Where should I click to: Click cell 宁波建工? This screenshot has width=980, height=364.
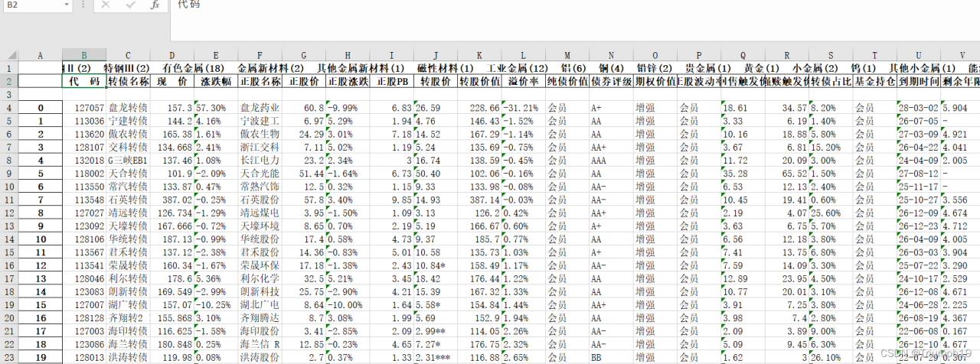click(260, 121)
